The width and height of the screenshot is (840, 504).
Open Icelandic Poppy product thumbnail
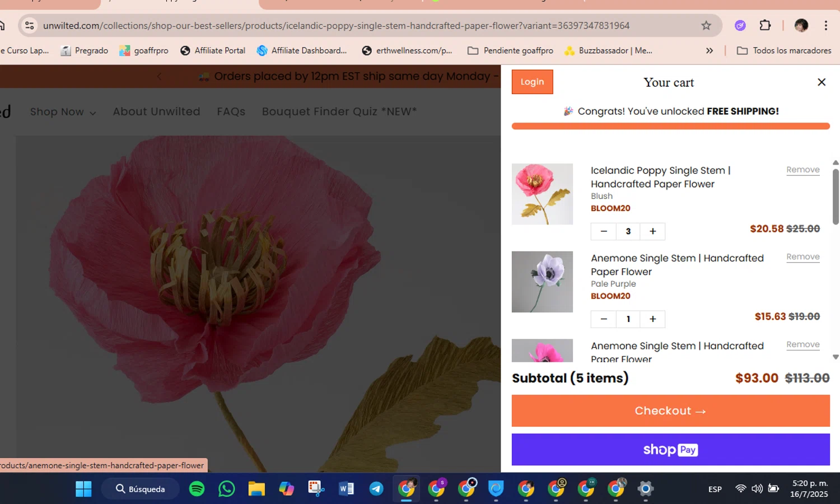pyautogui.click(x=542, y=194)
